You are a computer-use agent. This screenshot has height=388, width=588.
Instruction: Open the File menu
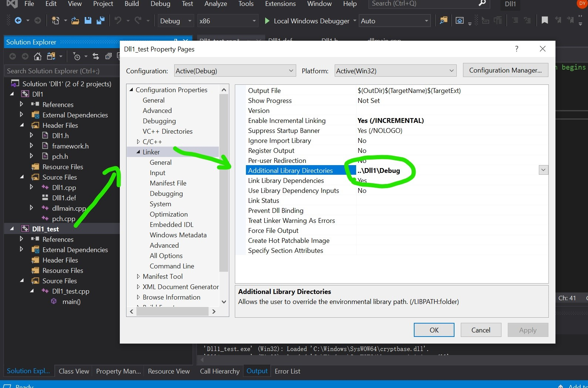pos(29,4)
